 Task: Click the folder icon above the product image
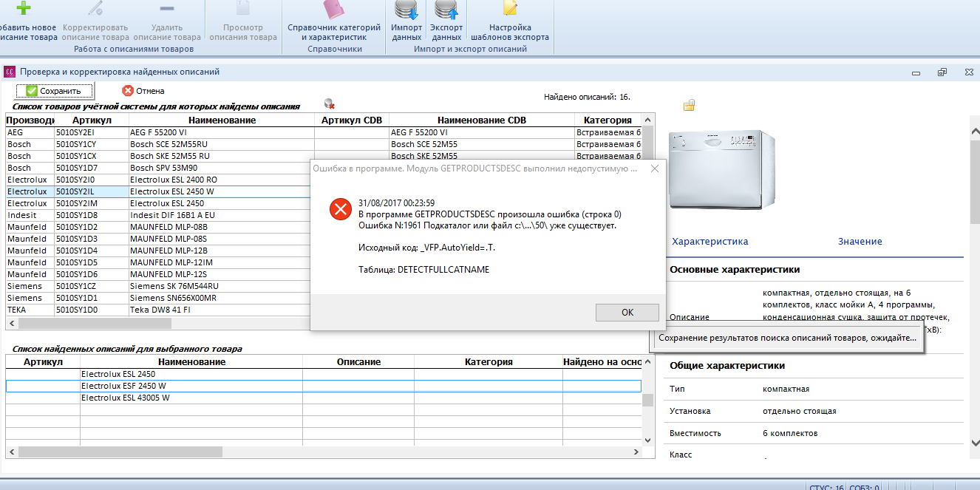(x=690, y=105)
